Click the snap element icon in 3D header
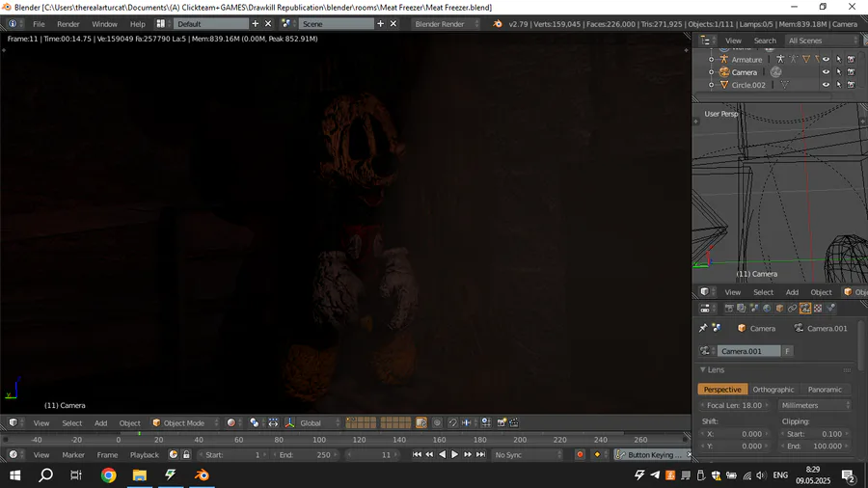The height and width of the screenshot is (488, 868). pos(466,422)
